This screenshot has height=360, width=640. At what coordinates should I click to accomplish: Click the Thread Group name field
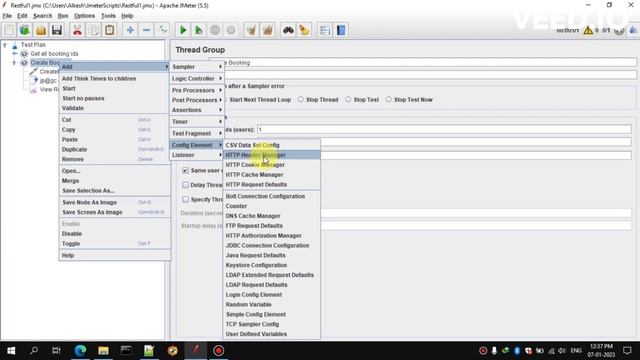(x=424, y=63)
